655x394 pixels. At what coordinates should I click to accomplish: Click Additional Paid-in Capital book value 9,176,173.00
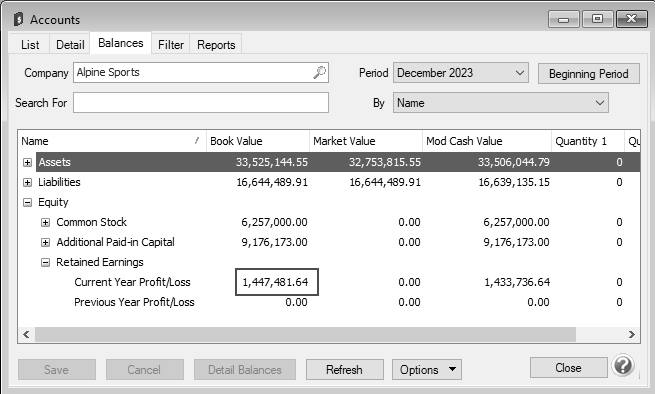coord(274,242)
